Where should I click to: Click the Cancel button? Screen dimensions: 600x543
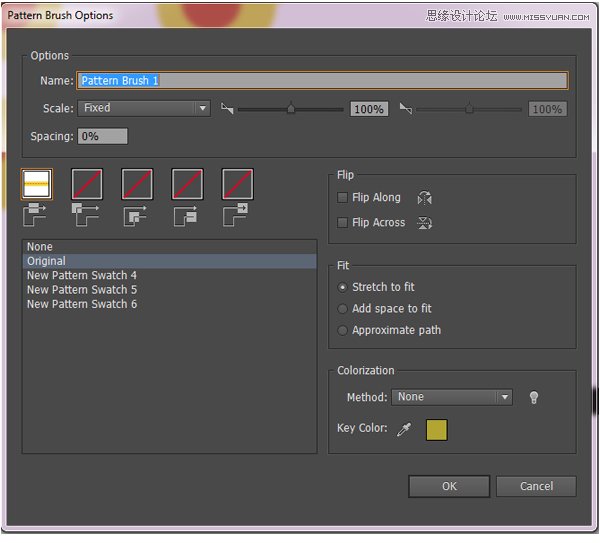(x=536, y=486)
